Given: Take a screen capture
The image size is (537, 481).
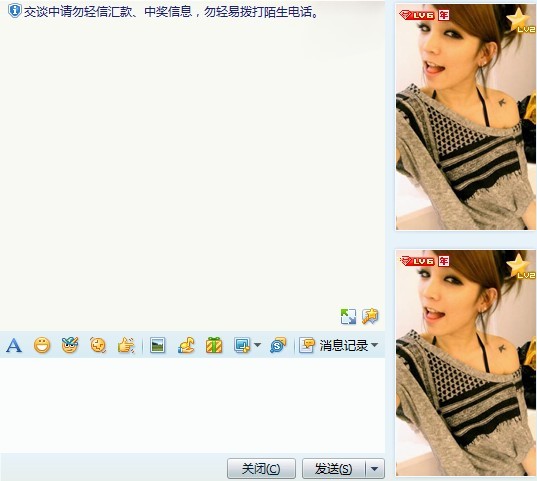Looking at the screenshot, I should 242,345.
